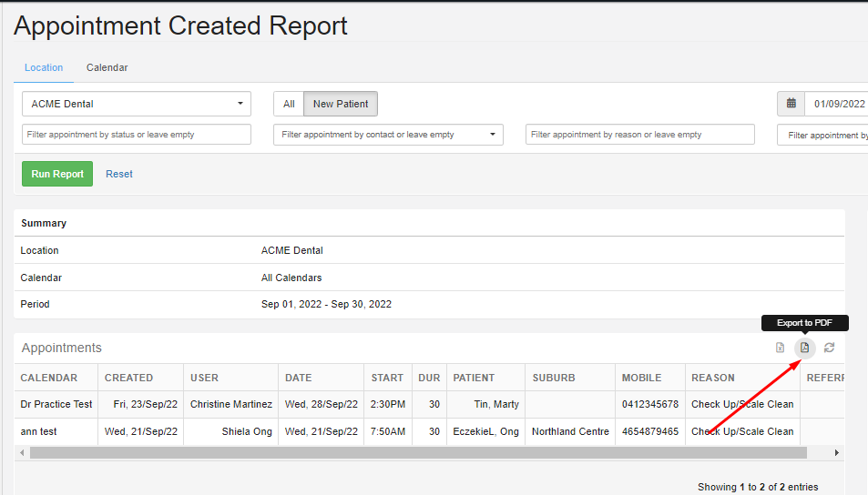This screenshot has height=495, width=868.
Task: Click the Appointment Created Report title
Action: (180, 26)
